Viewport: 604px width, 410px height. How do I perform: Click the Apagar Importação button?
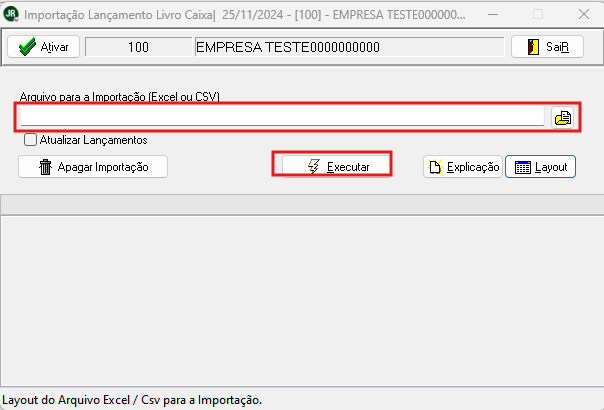tap(93, 167)
